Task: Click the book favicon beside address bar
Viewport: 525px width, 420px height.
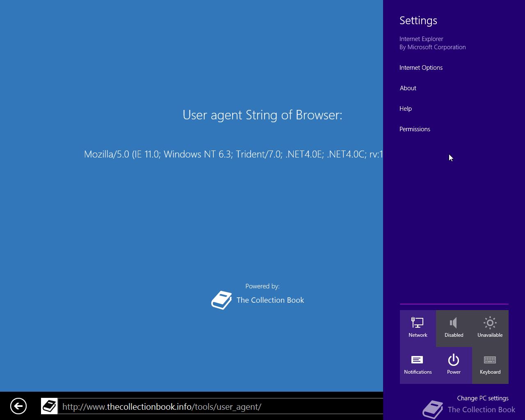Action: [49, 406]
